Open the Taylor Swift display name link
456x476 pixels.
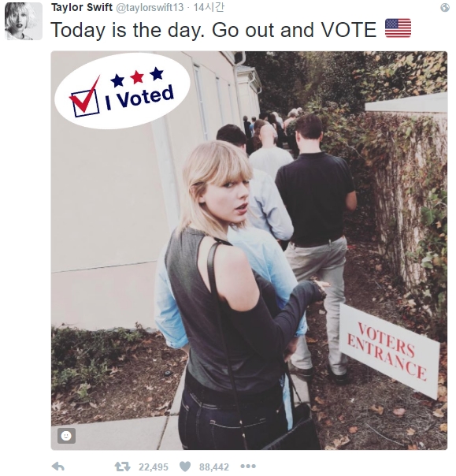click(82, 7)
